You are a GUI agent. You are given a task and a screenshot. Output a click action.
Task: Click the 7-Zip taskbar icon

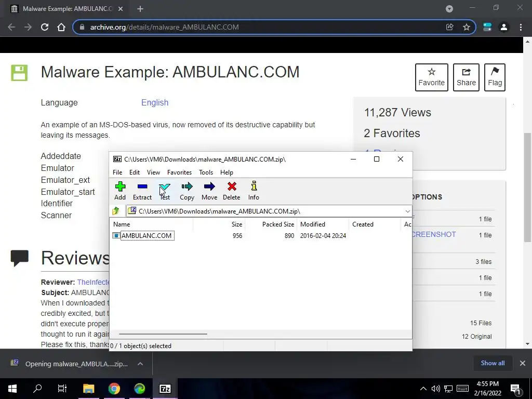pyautogui.click(x=165, y=389)
